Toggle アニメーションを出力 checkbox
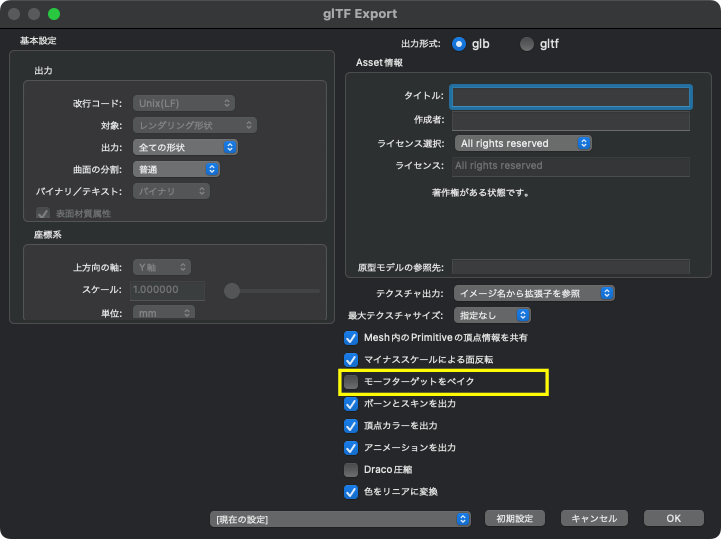This screenshot has height=539, width=721. [x=351, y=447]
